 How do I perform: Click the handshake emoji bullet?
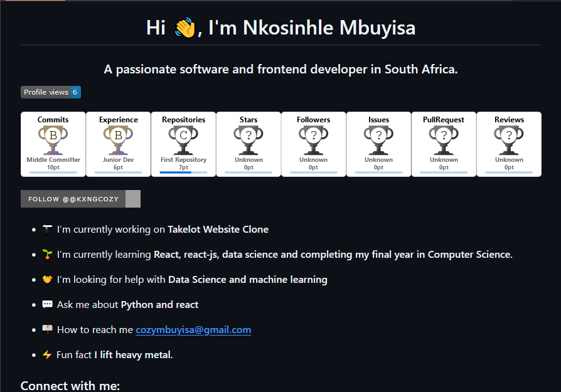click(47, 279)
